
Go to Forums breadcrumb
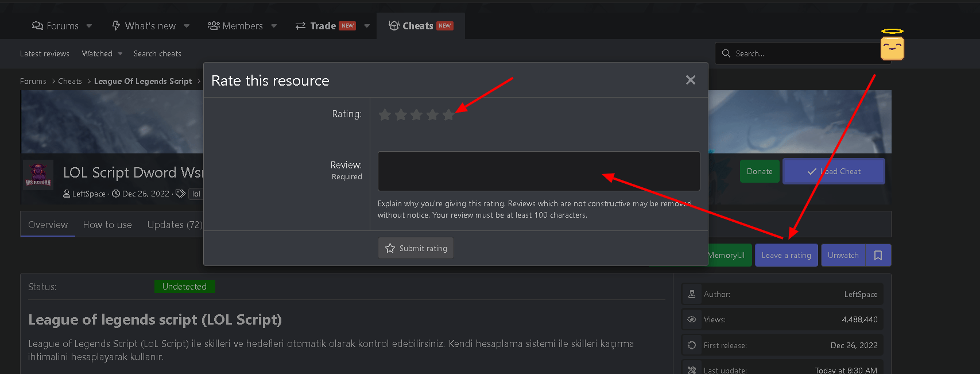click(33, 81)
